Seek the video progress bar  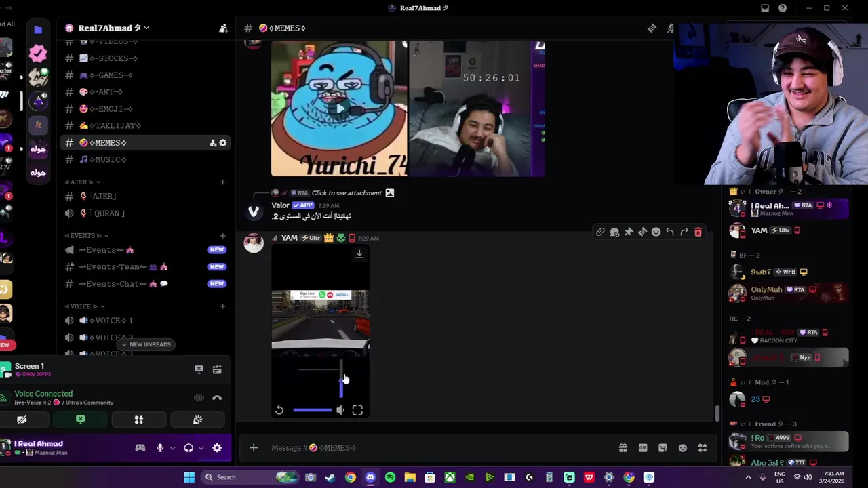(313, 410)
